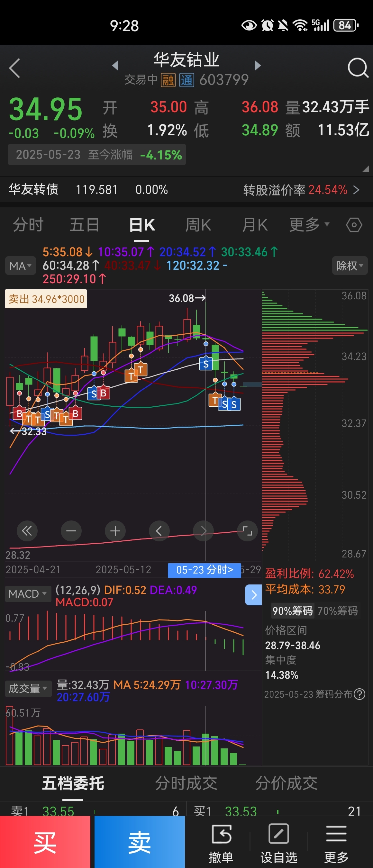Open the 更多 bottom menu icon
The image size is (373, 868).
coord(336,843)
